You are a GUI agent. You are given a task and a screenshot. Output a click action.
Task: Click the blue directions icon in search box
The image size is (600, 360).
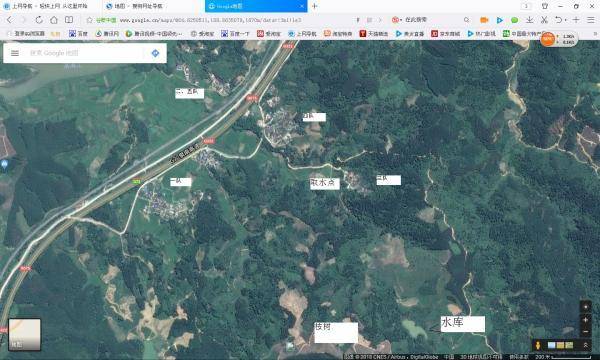[155, 53]
